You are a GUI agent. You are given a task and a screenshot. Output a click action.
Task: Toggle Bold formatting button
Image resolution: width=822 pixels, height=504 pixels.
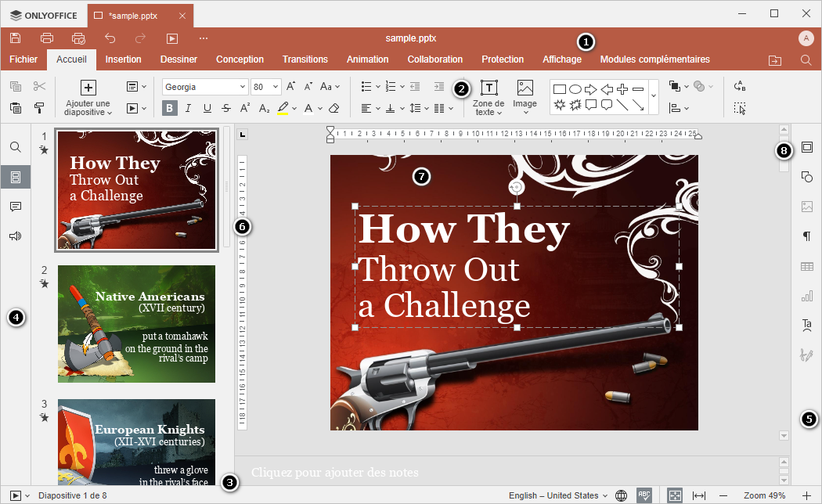[170, 108]
